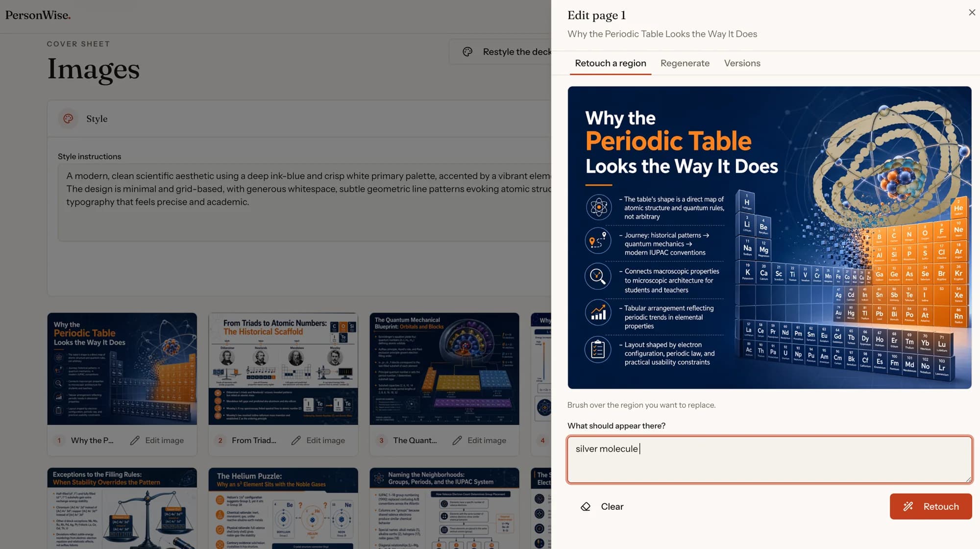This screenshot has height=549, width=980.
Task: Open the 'Exceptions to the Filling Rules' thumbnail
Action: coord(122,508)
